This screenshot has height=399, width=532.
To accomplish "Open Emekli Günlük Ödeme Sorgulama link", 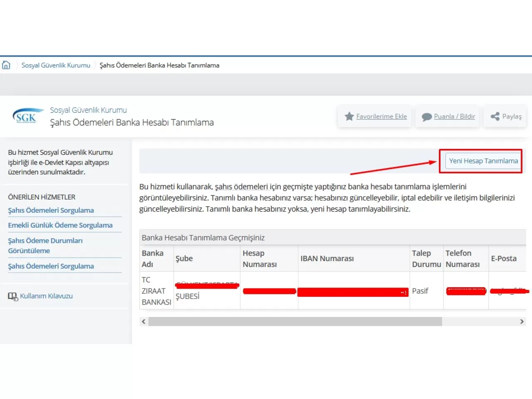I will coord(60,225).
